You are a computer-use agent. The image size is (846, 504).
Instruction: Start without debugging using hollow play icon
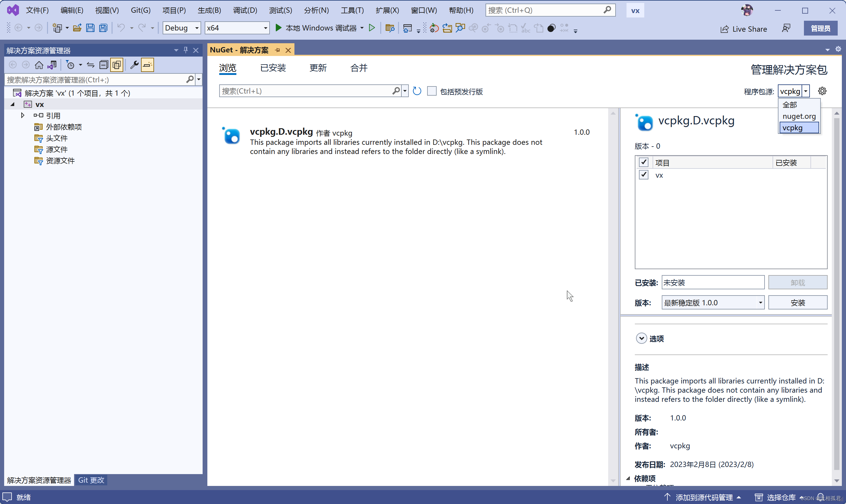tap(372, 28)
